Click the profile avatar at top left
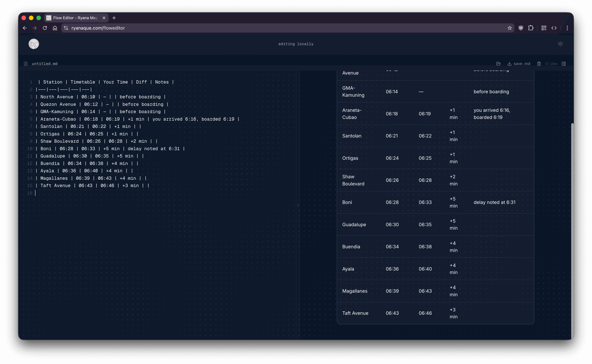The height and width of the screenshot is (364, 592). tap(34, 44)
